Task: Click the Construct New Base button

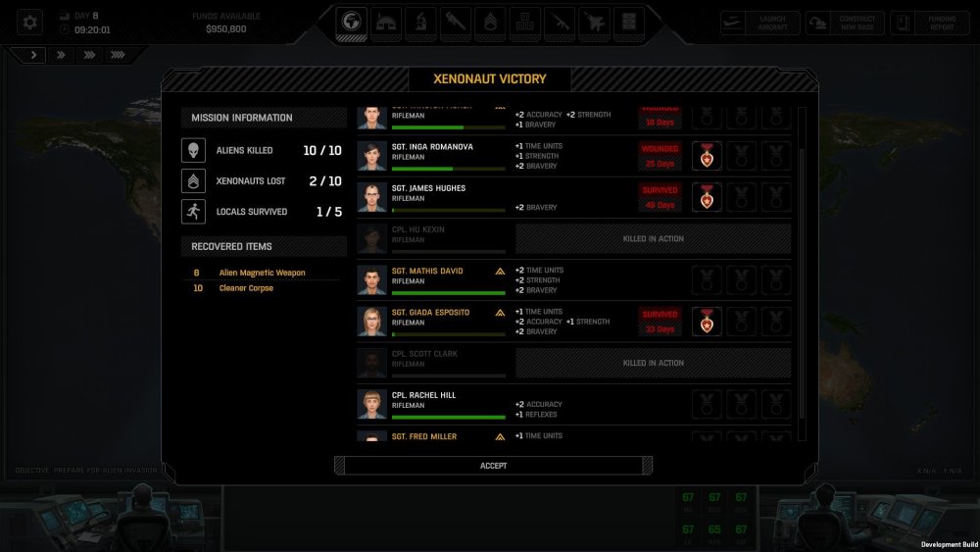Action: [x=845, y=24]
